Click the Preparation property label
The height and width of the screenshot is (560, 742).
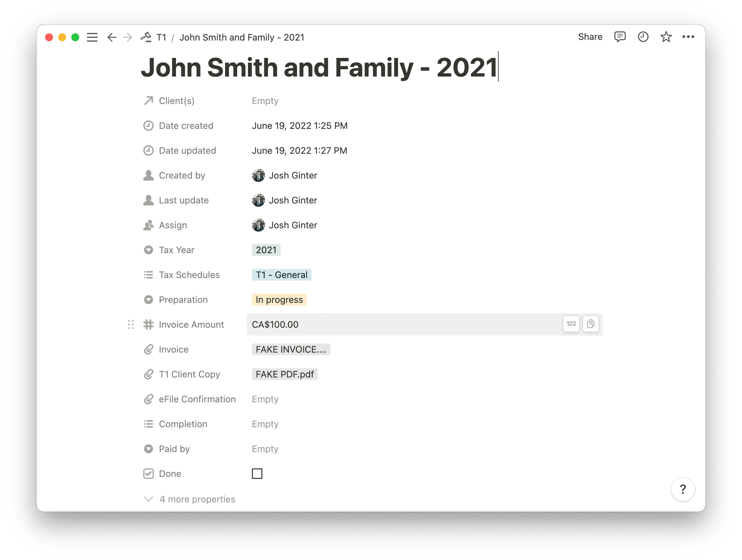[x=183, y=299]
